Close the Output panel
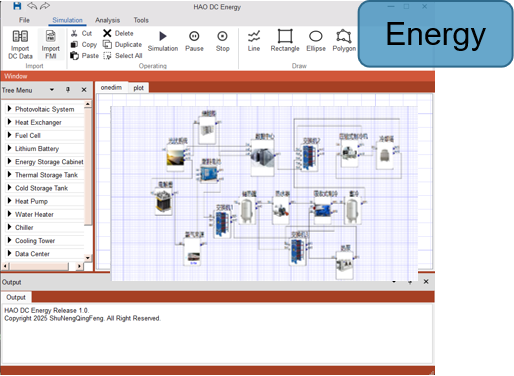Viewport: 514px width, 376px height. click(x=426, y=282)
